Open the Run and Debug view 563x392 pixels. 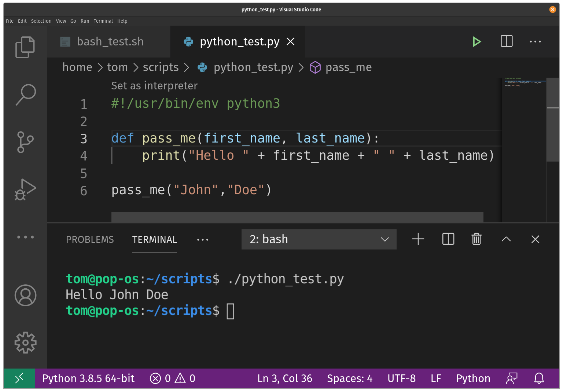[25, 189]
